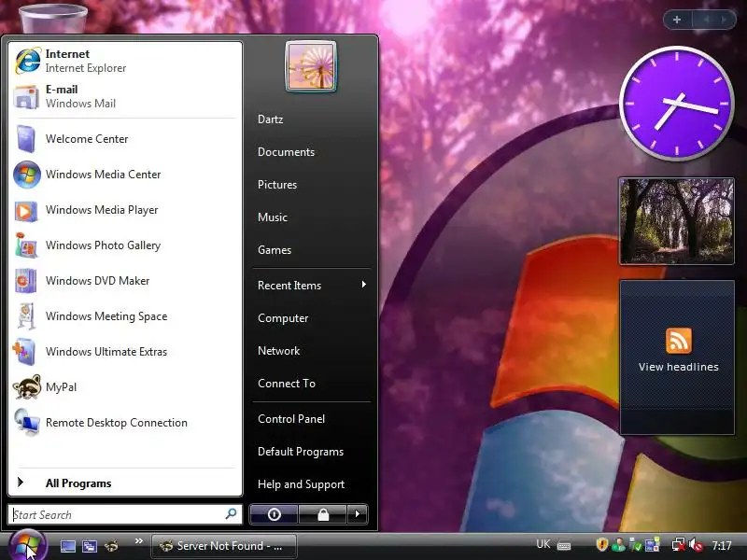
Task: Lock the computer with padlock button
Action: pyautogui.click(x=323, y=514)
